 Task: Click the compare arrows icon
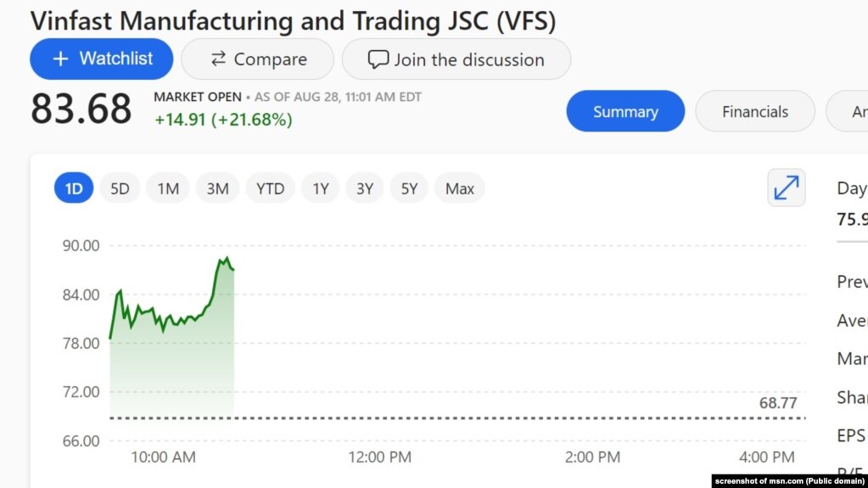tap(218, 59)
